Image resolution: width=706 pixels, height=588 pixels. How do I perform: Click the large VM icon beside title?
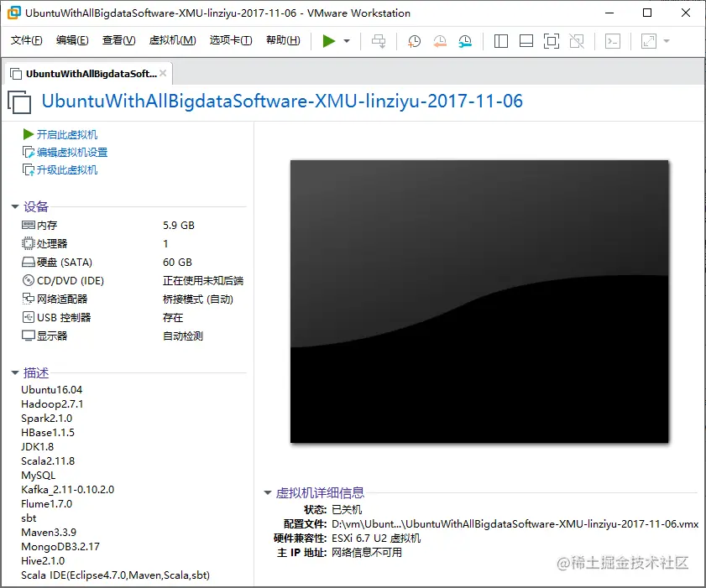coord(19,101)
